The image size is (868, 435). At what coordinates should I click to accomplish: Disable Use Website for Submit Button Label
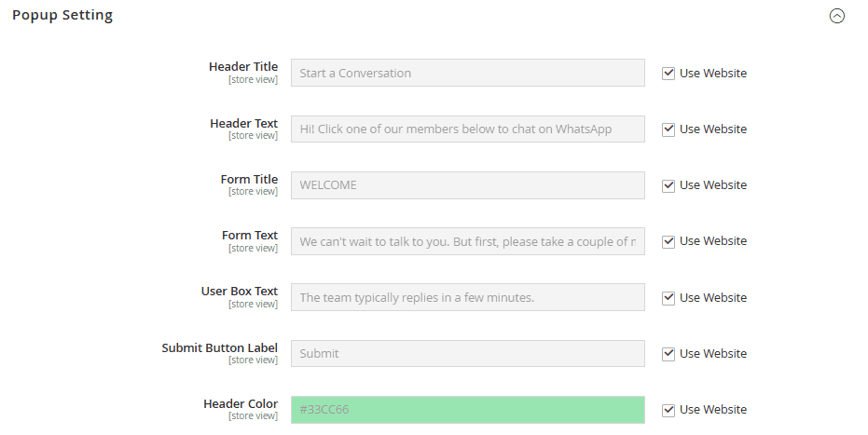[x=668, y=354]
